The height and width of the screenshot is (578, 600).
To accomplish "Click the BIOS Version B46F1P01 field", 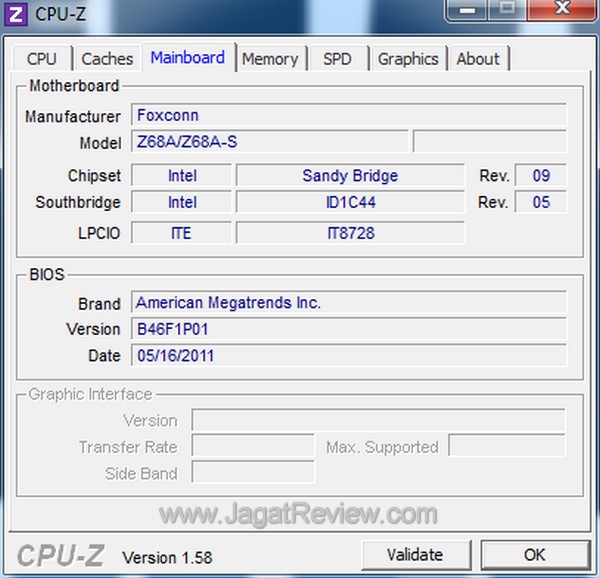I will click(x=349, y=329).
